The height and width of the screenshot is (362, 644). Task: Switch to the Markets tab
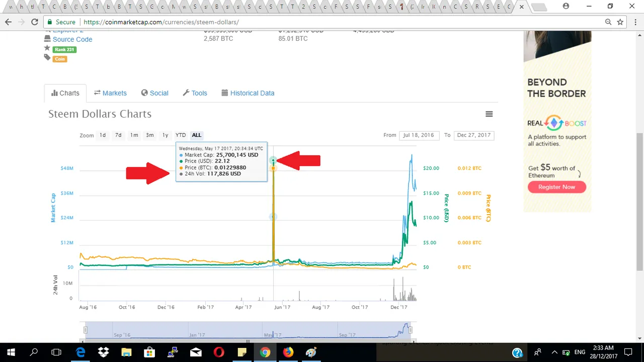pyautogui.click(x=110, y=93)
